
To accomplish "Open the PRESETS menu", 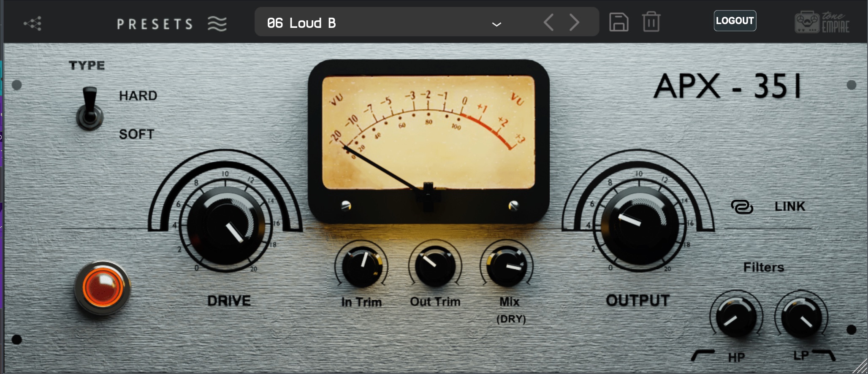I will (x=155, y=24).
